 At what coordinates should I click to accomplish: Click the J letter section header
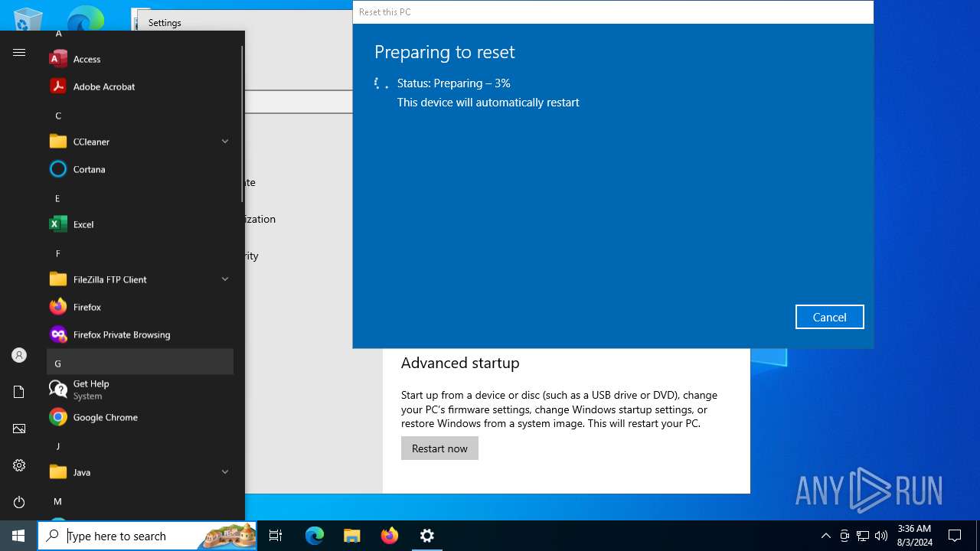point(140,446)
